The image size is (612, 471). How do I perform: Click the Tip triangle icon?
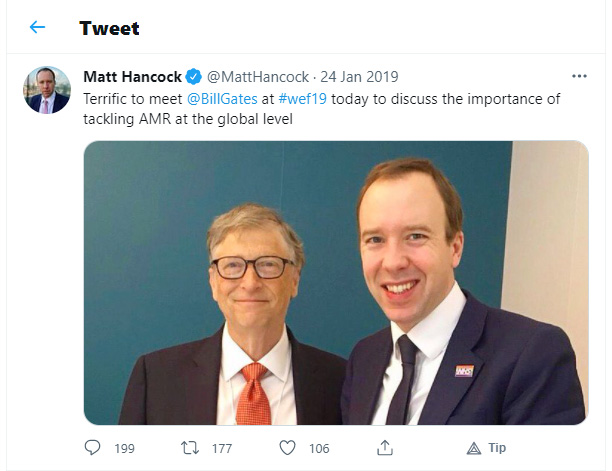(x=474, y=448)
